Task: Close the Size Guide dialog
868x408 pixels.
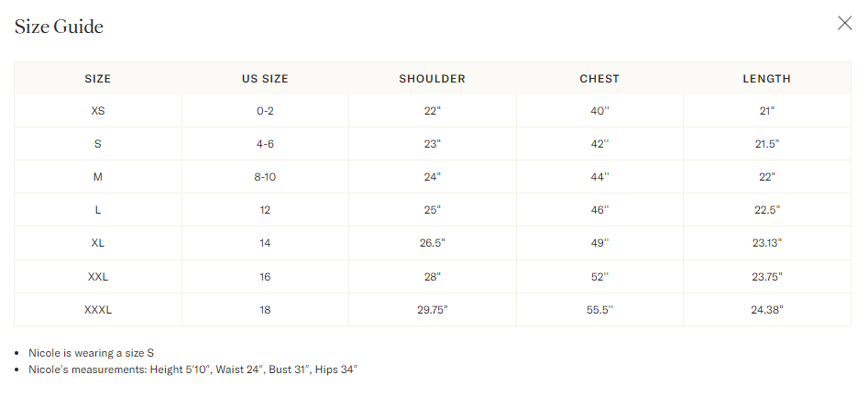Action: 844,23
